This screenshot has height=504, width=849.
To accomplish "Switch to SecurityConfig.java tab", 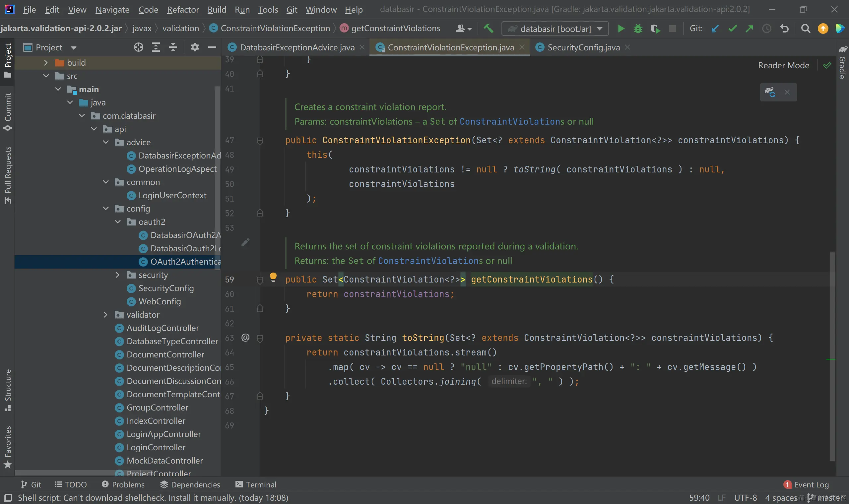I will click(x=583, y=47).
